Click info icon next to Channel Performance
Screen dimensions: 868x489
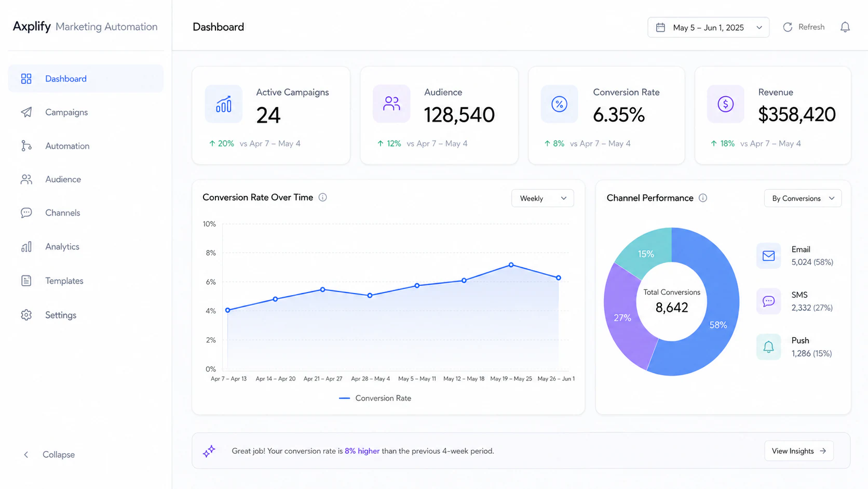703,198
